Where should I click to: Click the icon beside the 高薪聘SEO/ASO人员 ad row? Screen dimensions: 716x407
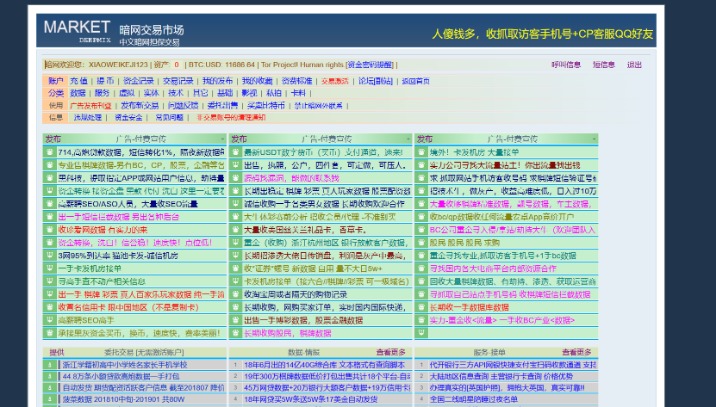[x=49, y=204]
